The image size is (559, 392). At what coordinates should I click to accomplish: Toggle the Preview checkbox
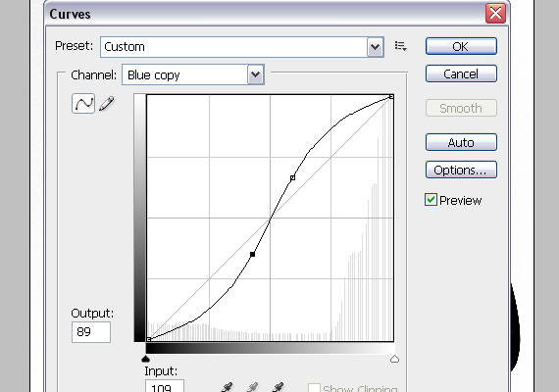point(431,200)
